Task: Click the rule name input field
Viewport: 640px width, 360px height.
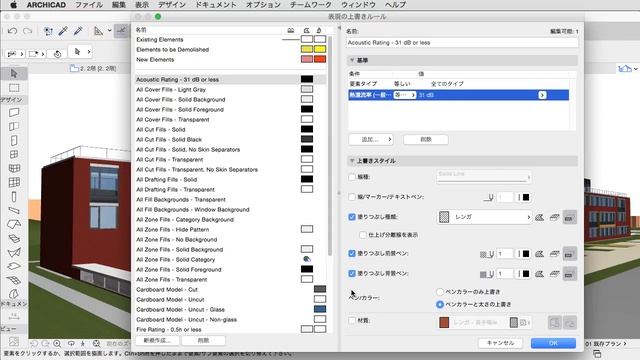Action: (462, 42)
